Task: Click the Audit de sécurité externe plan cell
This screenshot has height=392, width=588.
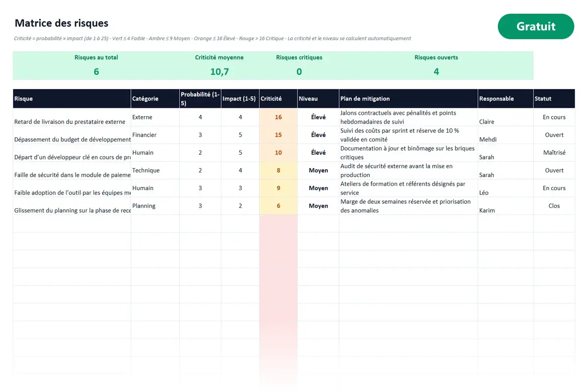Action: click(408, 171)
